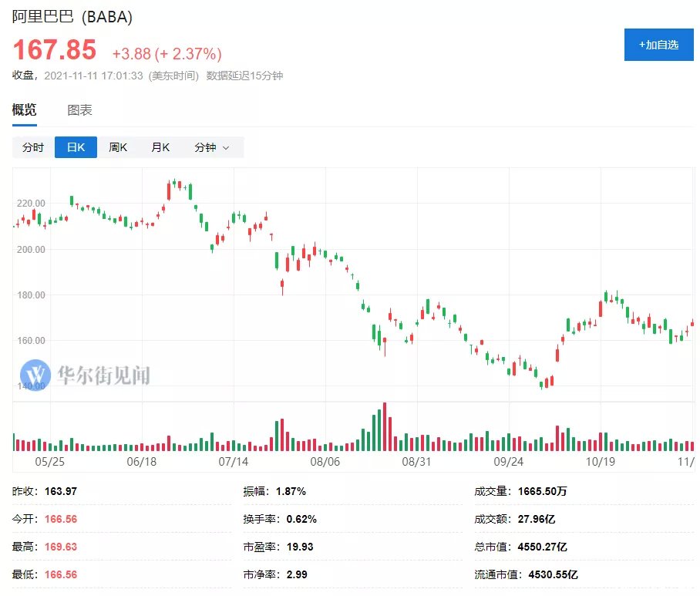The width and height of the screenshot is (700, 596).
Task: Click the 昨收 value 163.97
Action: pos(61,492)
